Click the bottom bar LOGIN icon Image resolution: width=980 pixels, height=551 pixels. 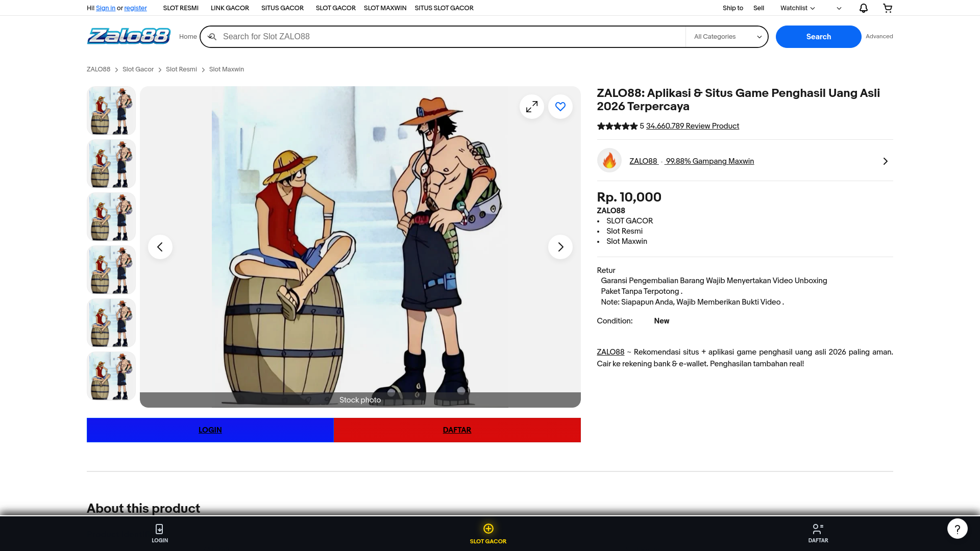(159, 529)
